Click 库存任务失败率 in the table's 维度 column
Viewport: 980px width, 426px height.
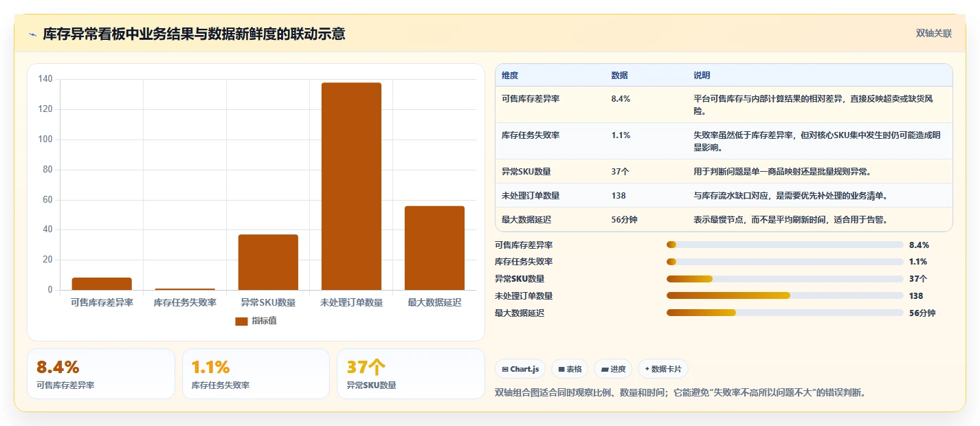tap(531, 135)
